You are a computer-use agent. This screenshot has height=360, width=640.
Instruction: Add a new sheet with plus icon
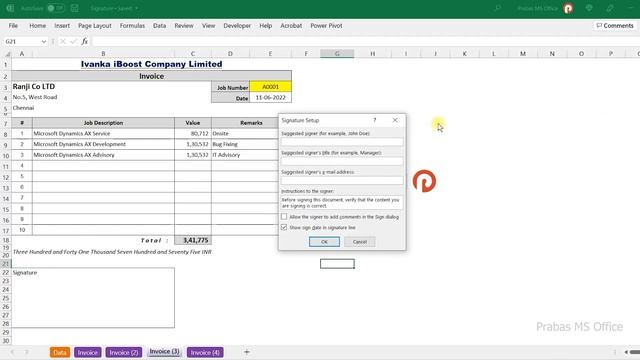(247, 352)
